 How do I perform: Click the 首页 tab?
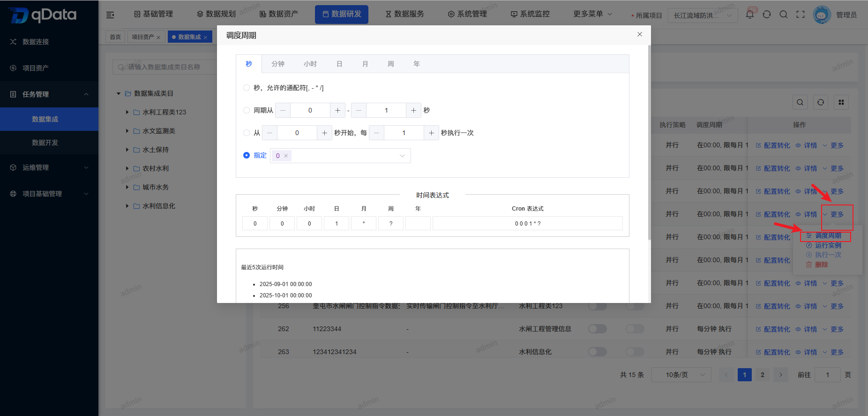tap(115, 37)
